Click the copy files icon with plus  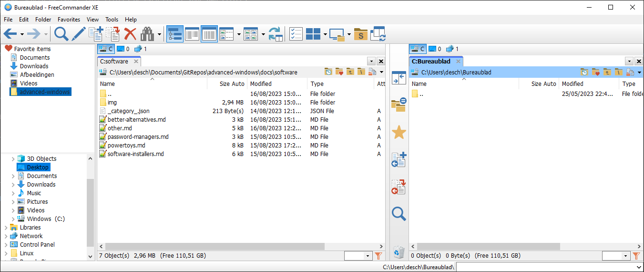(96, 34)
